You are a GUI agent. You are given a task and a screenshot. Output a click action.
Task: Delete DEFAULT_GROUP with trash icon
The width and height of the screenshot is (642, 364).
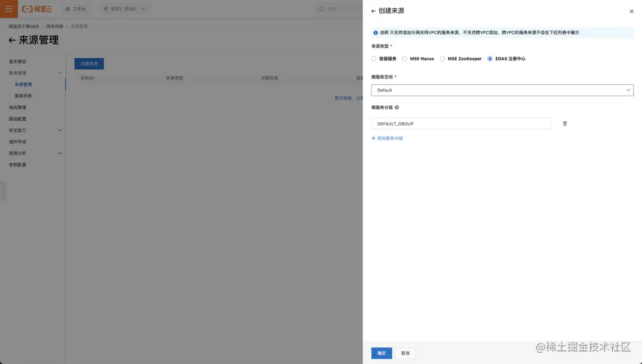click(x=565, y=124)
